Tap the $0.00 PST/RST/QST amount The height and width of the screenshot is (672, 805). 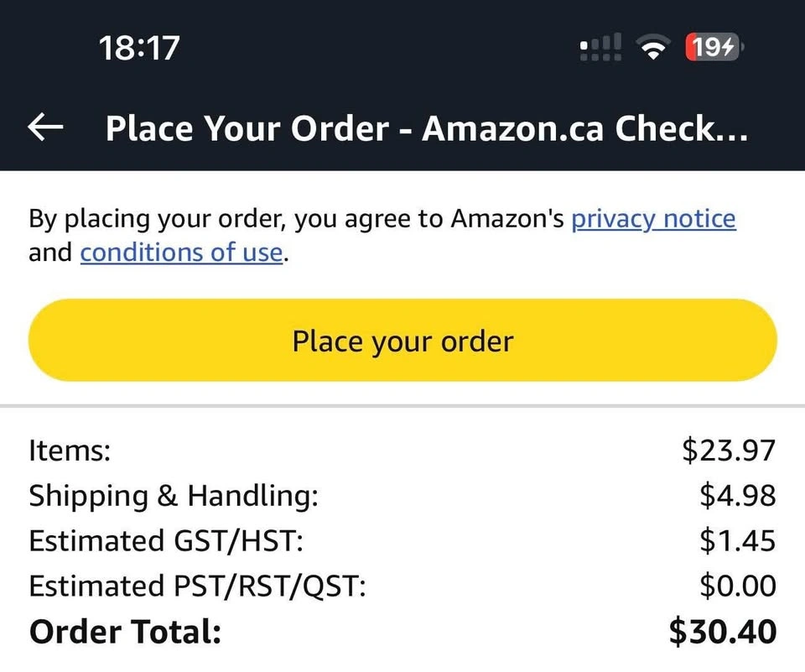coord(738,586)
